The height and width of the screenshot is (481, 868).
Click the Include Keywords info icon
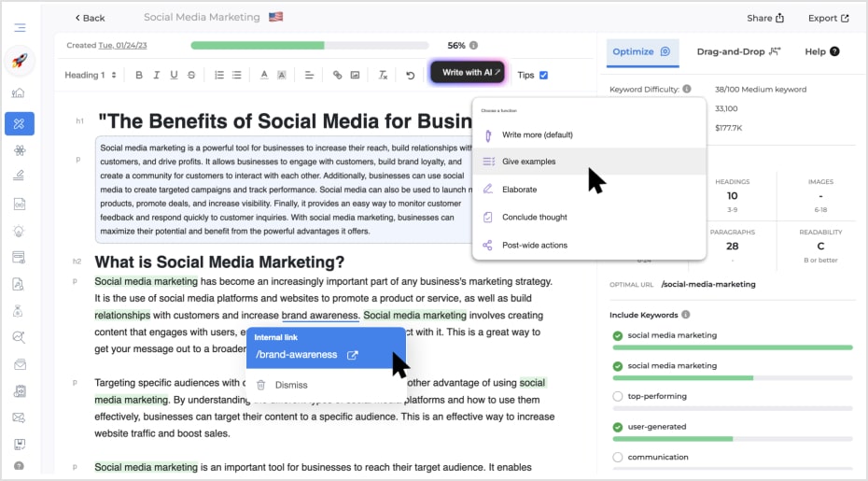(x=686, y=315)
